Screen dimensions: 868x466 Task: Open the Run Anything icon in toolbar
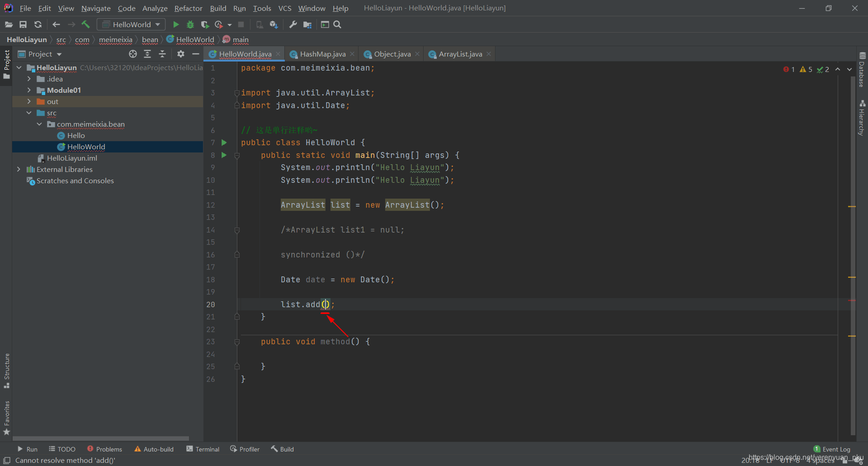pyautogui.click(x=325, y=24)
